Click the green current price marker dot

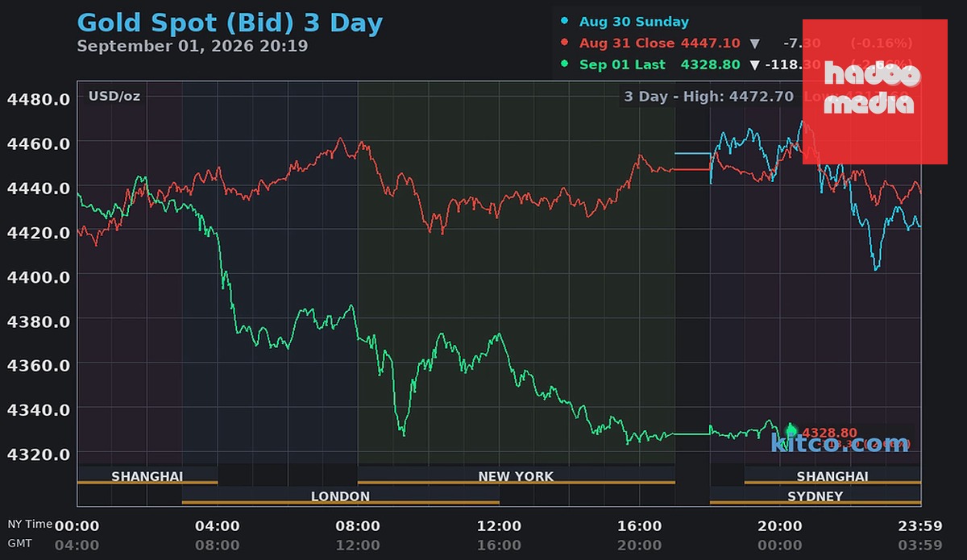click(x=791, y=431)
